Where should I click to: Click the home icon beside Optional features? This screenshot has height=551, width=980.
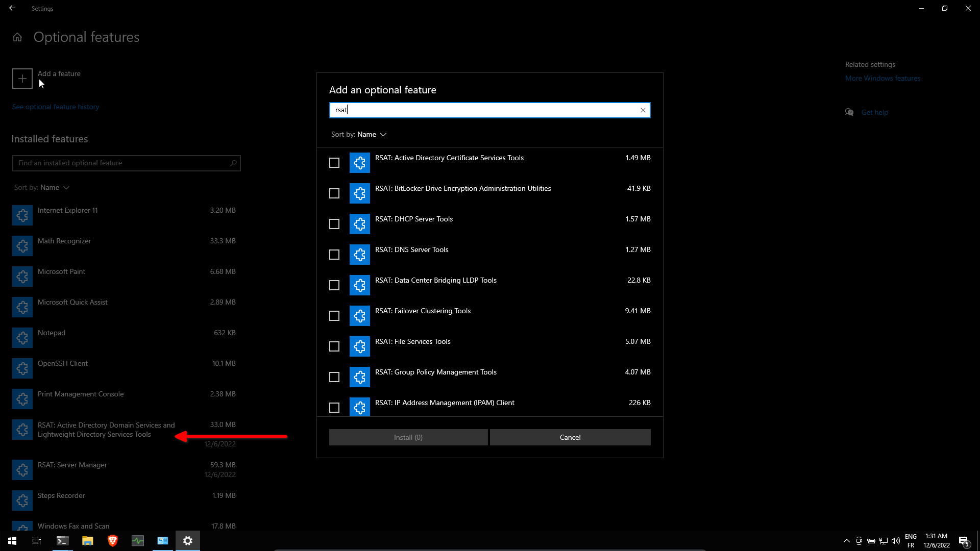click(x=17, y=37)
